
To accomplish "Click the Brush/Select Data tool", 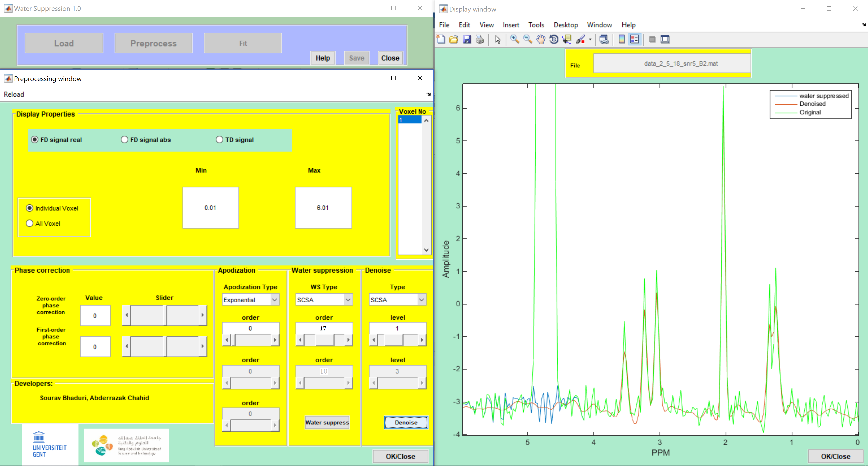I will 580,39.
